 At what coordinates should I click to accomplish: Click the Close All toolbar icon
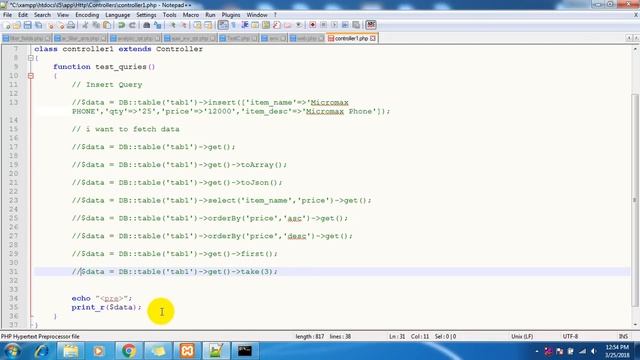click(x=60, y=25)
